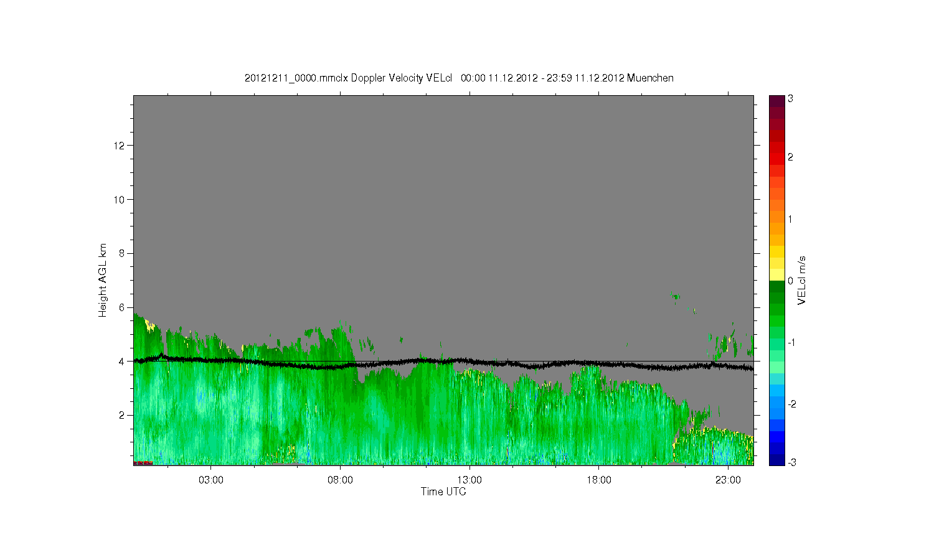The width and height of the screenshot is (934, 560).
Task: Click the height tick label 10
Action: 120,199
